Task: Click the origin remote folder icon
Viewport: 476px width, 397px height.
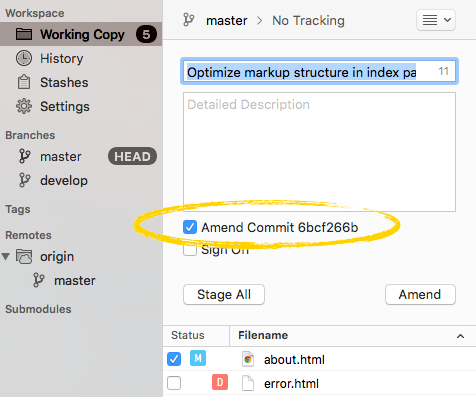Action: (24, 256)
